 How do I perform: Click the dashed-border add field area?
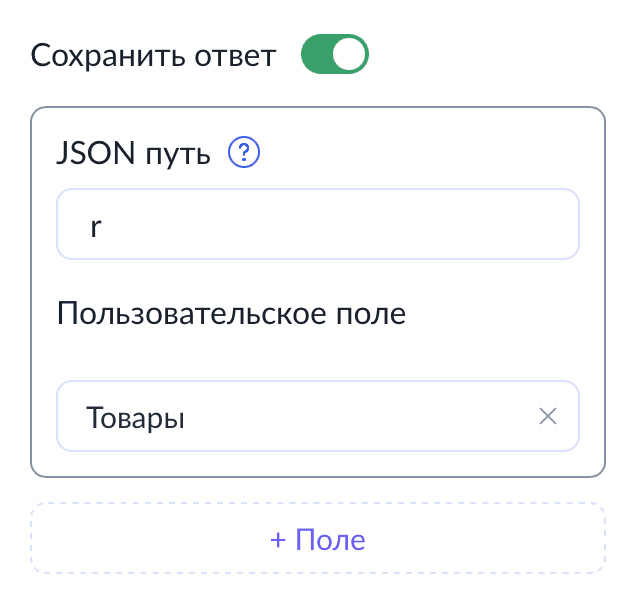(317, 538)
